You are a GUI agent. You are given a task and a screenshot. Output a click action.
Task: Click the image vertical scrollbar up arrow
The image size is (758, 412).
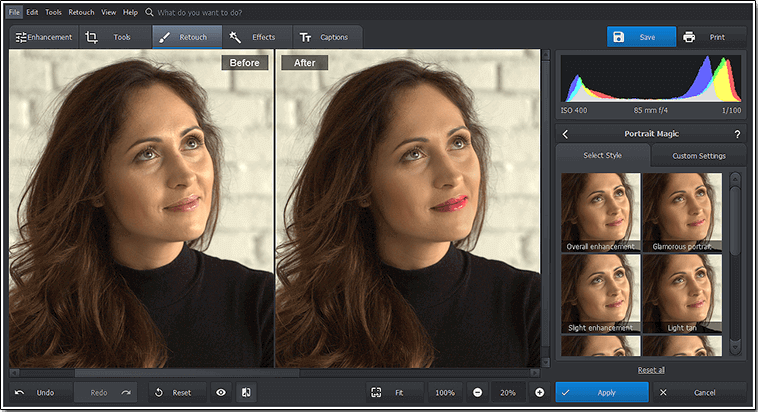[x=546, y=55]
